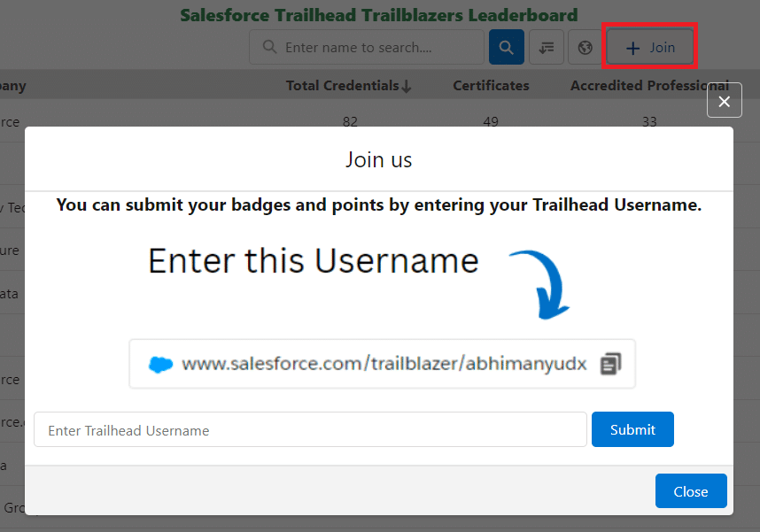760x532 pixels.
Task: Click the 49 certificates cell
Action: pos(491,121)
